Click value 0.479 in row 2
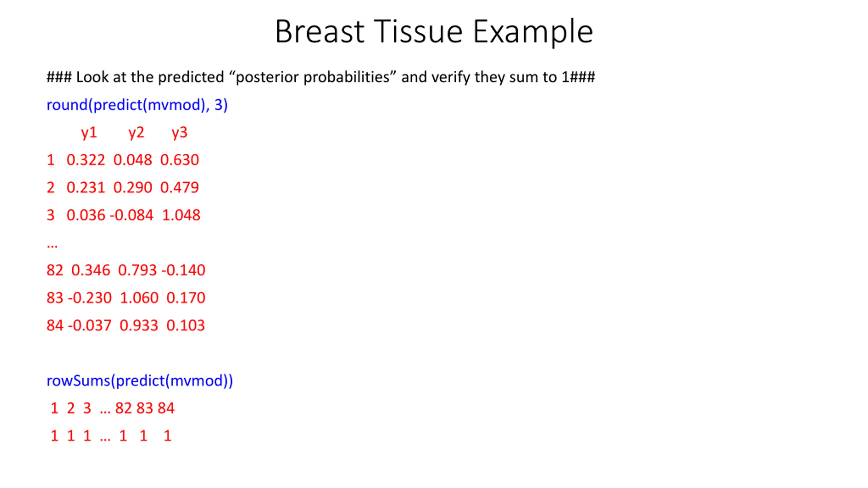The height and width of the screenshot is (488, 868). coord(179,187)
